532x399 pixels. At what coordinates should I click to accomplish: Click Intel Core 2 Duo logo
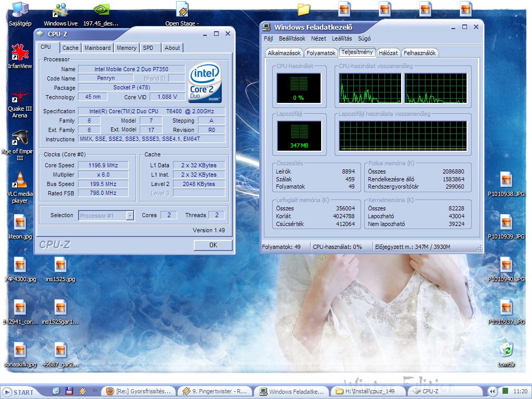pyautogui.click(x=205, y=83)
